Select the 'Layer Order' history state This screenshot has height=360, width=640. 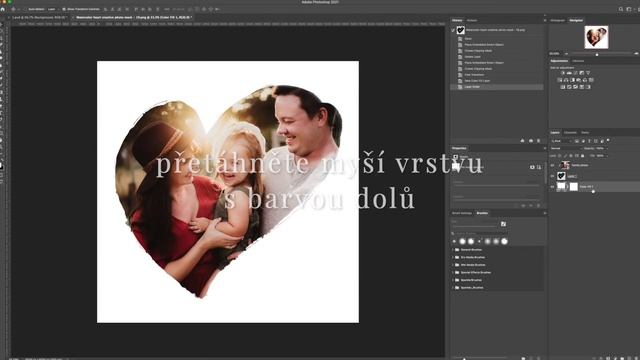[x=497, y=87]
